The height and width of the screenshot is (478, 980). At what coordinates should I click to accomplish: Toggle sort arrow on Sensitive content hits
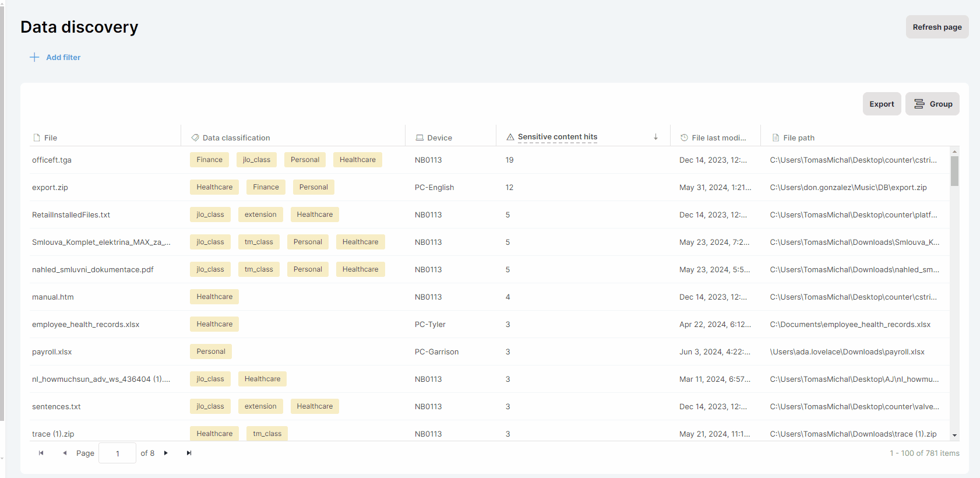(x=655, y=137)
